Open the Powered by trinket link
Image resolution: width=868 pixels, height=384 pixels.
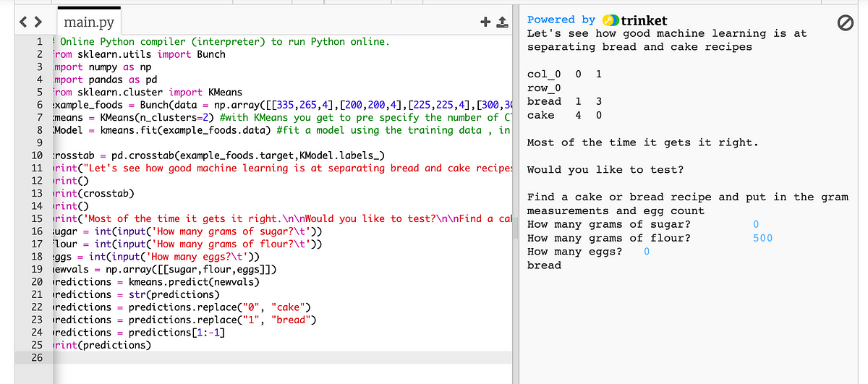click(597, 20)
